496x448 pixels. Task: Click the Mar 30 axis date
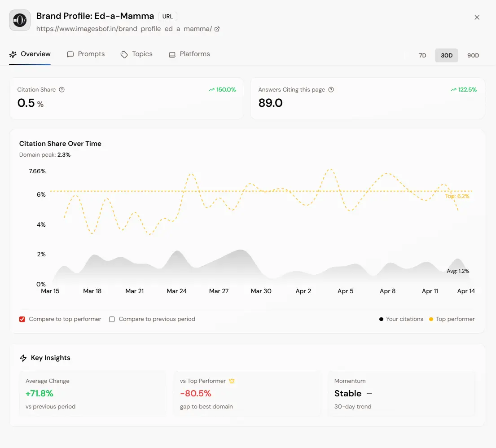pos(261,291)
